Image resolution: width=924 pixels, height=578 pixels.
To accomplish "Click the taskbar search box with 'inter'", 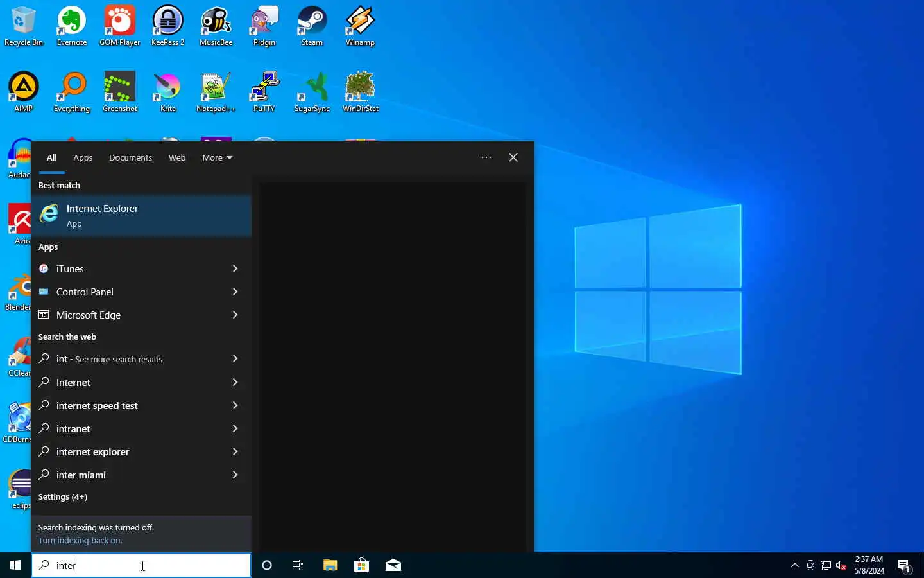I will coord(141,565).
